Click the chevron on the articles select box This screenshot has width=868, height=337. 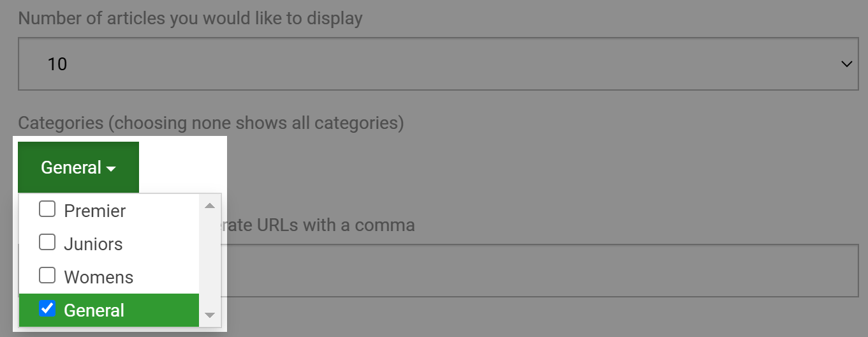click(847, 64)
